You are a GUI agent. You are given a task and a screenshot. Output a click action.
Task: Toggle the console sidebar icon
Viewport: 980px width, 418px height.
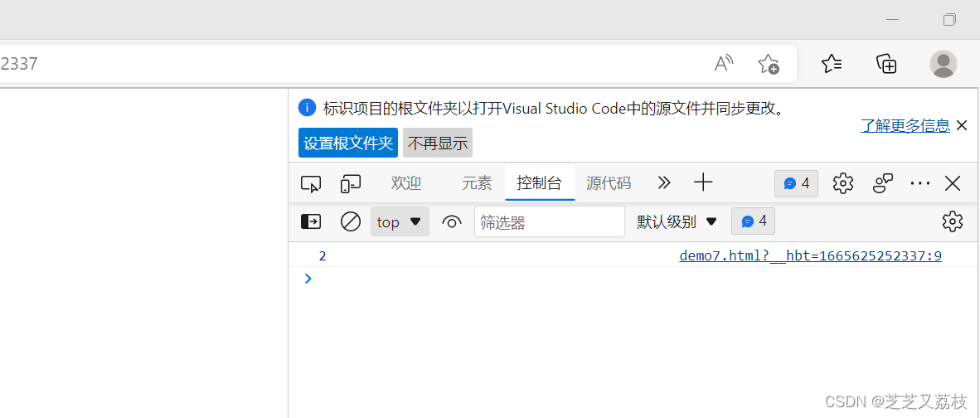[311, 221]
